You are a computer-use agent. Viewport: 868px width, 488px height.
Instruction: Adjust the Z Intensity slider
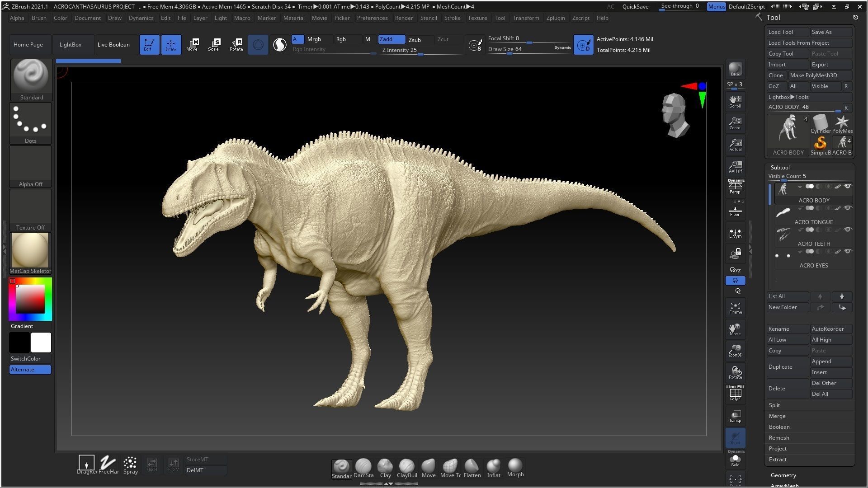[x=422, y=50]
